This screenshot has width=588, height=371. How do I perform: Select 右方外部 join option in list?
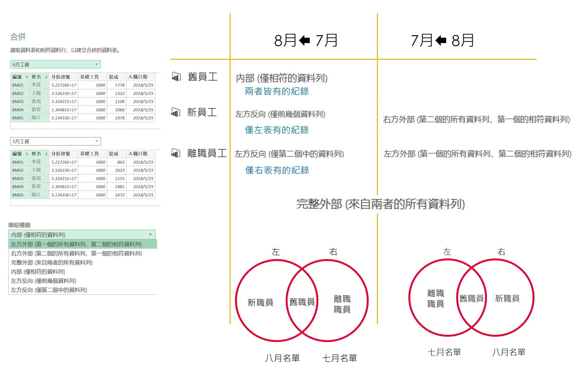[x=76, y=253]
